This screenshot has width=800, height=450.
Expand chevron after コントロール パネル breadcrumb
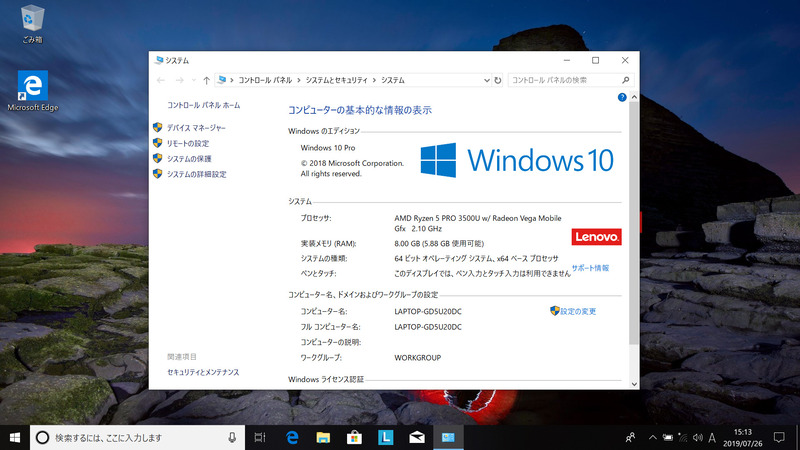point(299,80)
